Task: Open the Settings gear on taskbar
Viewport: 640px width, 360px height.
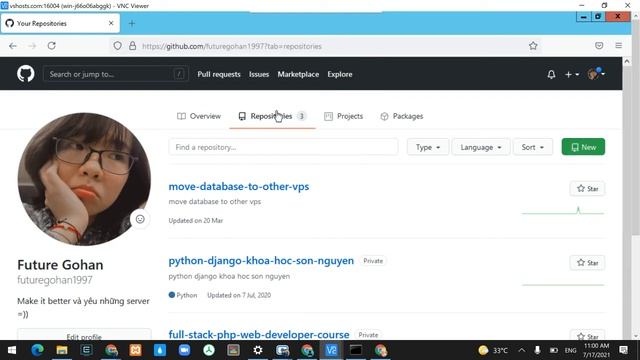Action: 258,350
